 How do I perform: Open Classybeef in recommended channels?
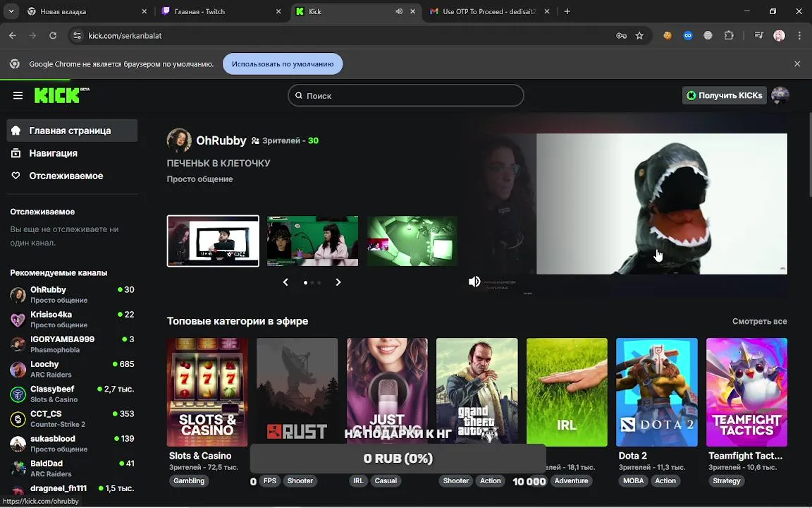click(x=72, y=394)
